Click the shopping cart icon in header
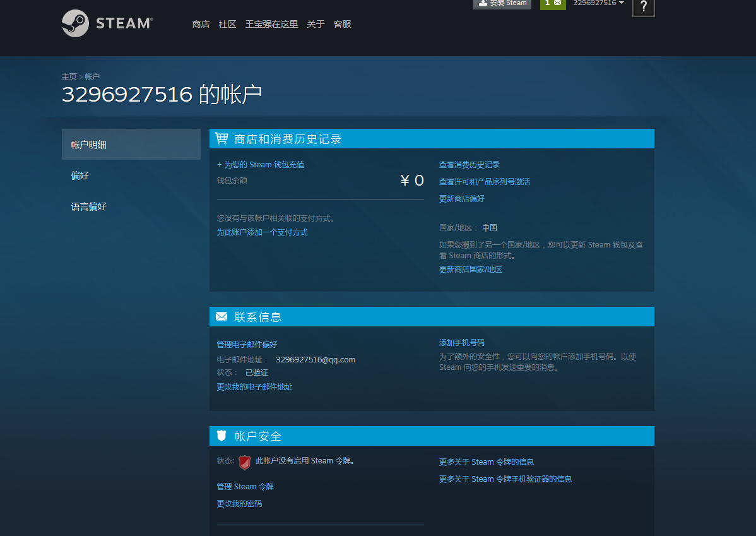The image size is (756, 536). tap(221, 138)
